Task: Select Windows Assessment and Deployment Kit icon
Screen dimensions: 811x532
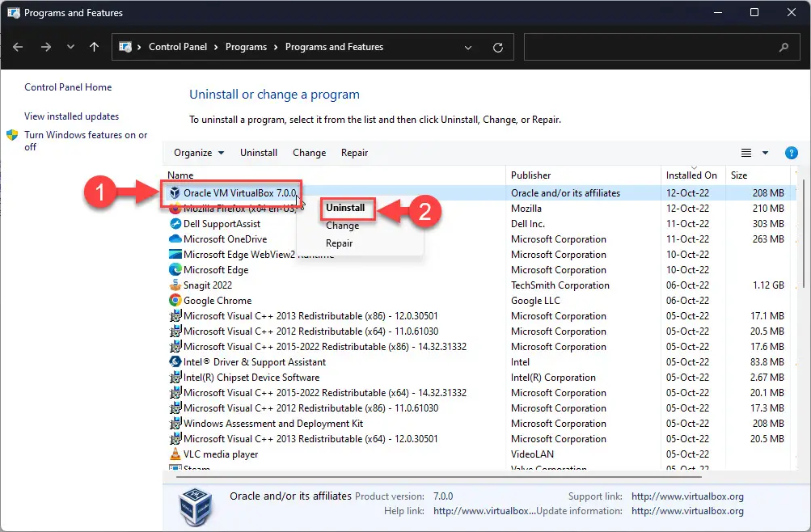Action: [x=175, y=424]
